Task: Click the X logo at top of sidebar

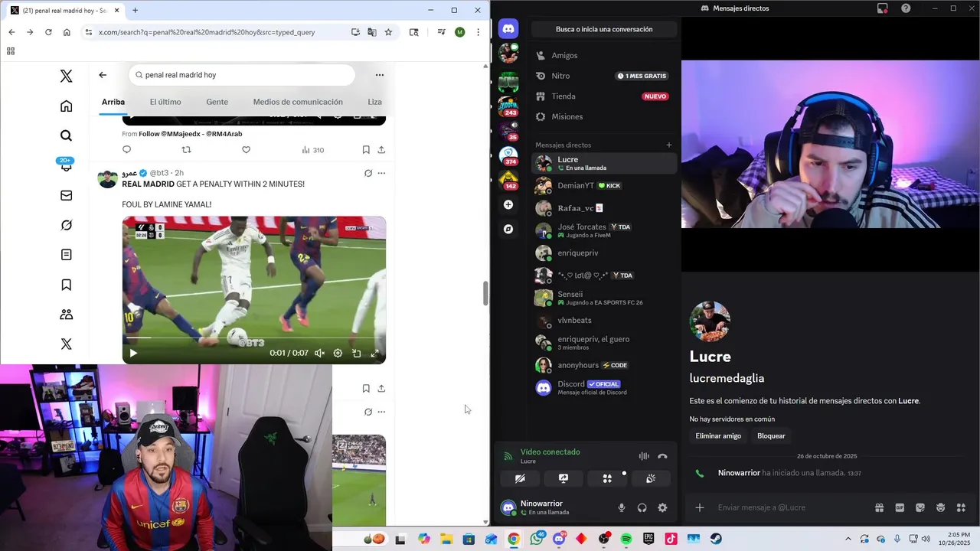Action: pyautogui.click(x=67, y=76)
